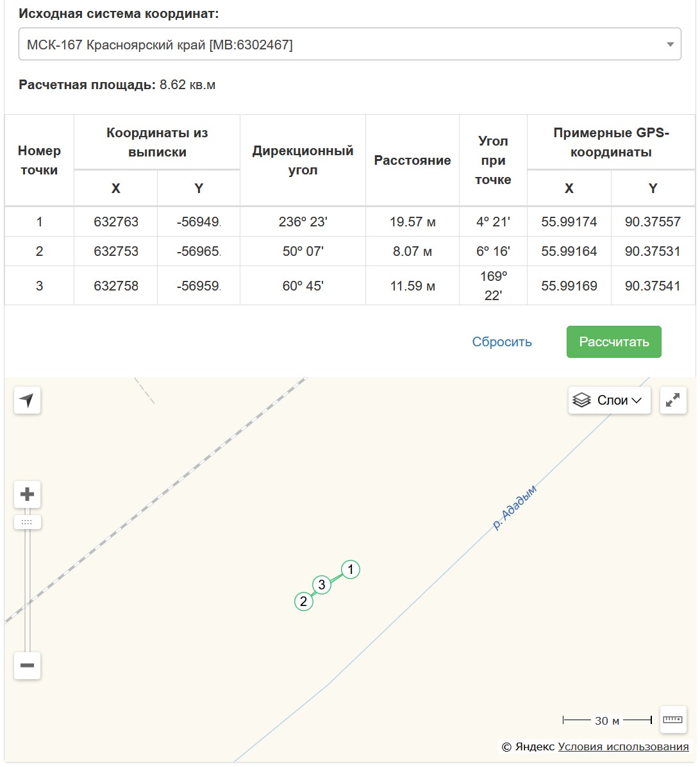Toggle fullscreen map mode

(673, 400)
